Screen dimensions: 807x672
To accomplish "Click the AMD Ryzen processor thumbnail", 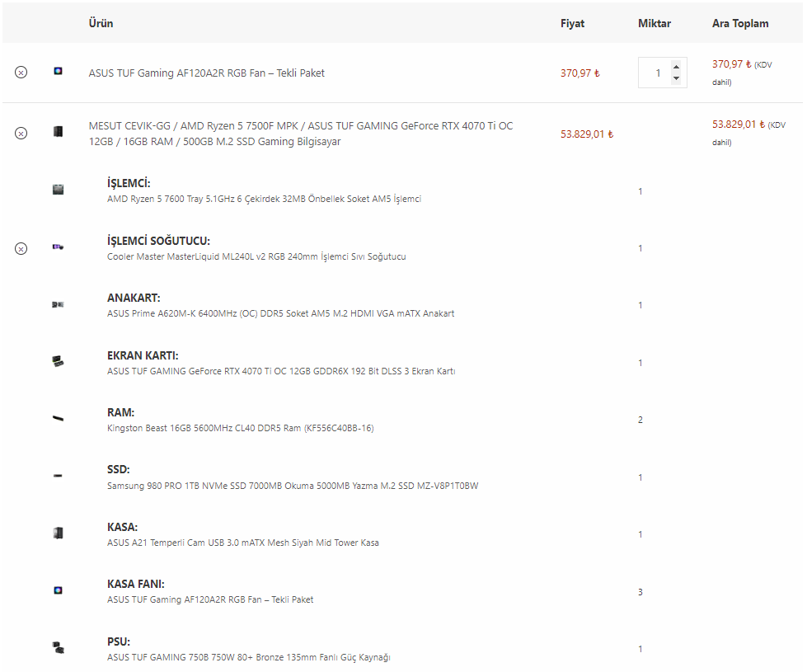I will pyautogui.click(x=59, y=190).
